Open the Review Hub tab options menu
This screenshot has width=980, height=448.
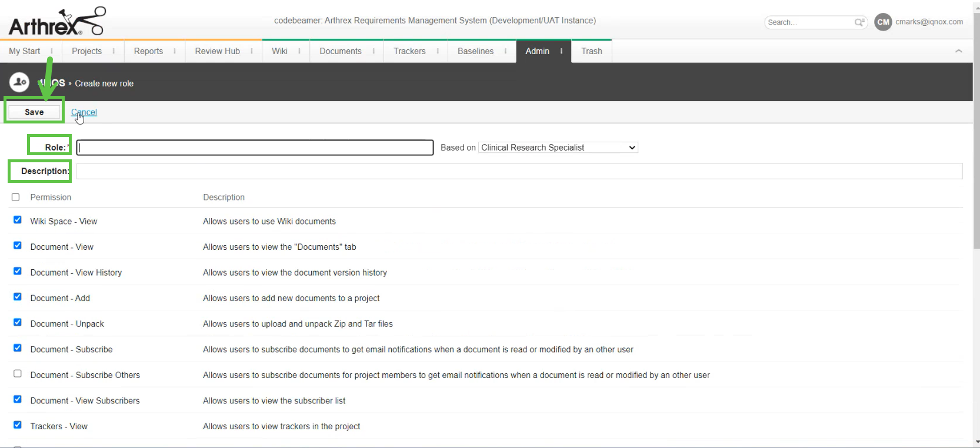(252, 51)
